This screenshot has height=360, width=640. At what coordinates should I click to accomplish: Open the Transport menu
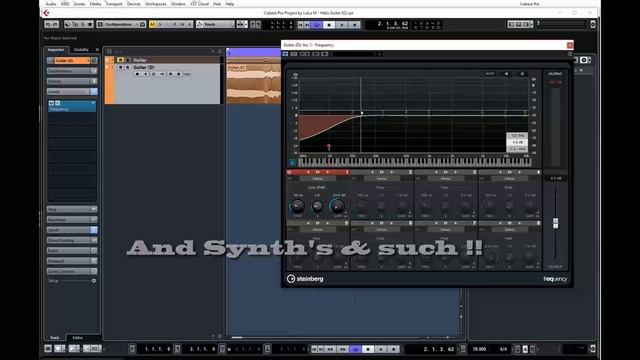tap(113, 4)
